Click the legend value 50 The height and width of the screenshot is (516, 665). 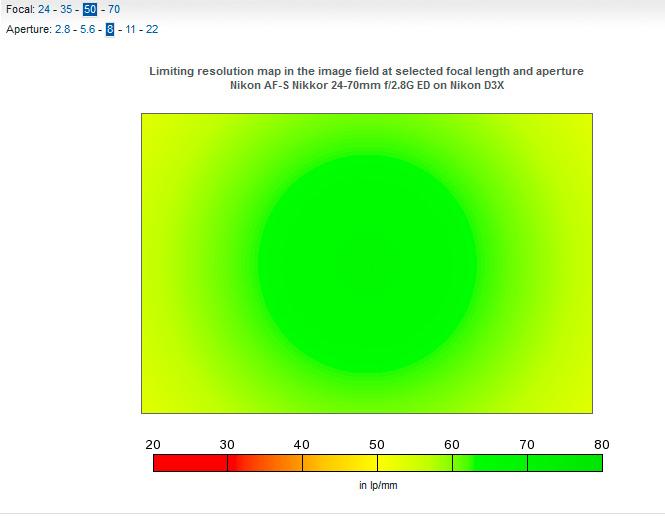point(377,445)
